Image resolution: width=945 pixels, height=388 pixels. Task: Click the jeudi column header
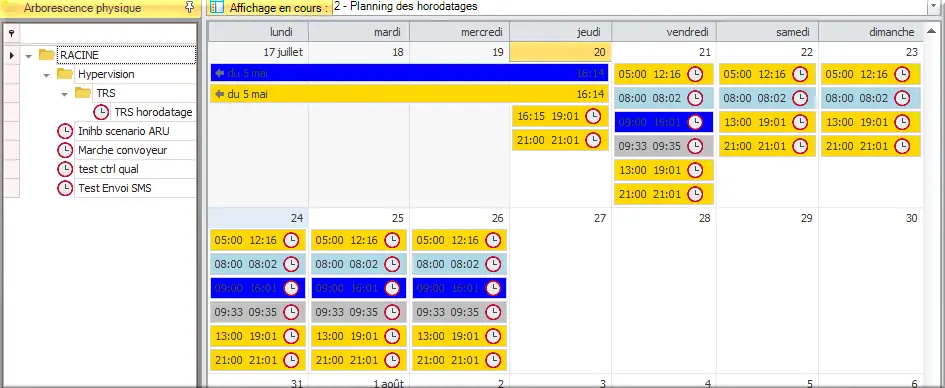pyautogui.click(x=560, y=32)
